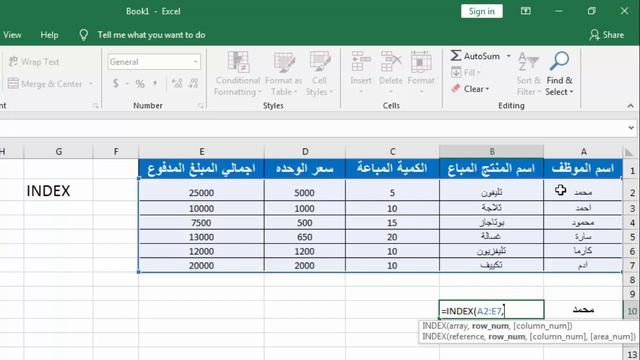Select row 2 header
The height and width of the screenshot is (360, 640).
632,192
